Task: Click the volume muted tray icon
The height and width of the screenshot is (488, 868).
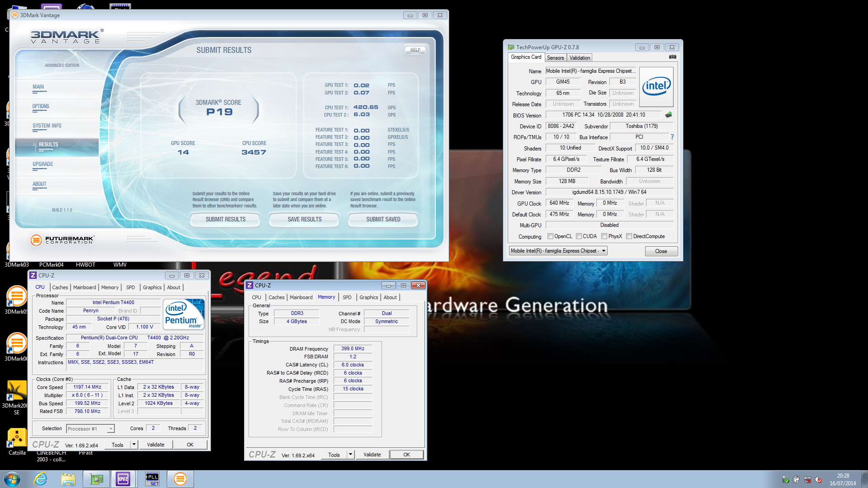Action: 818,480
